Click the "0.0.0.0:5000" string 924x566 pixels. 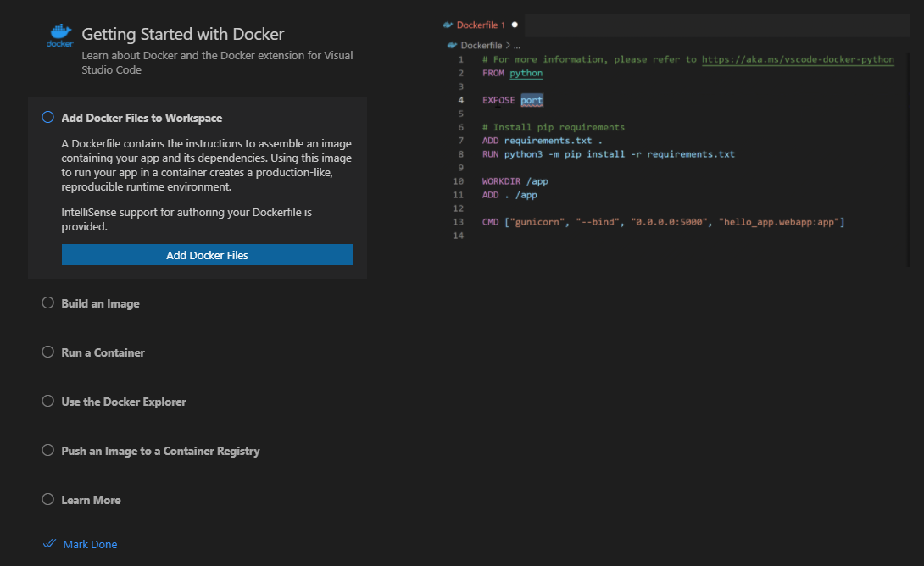click(669, 222)
